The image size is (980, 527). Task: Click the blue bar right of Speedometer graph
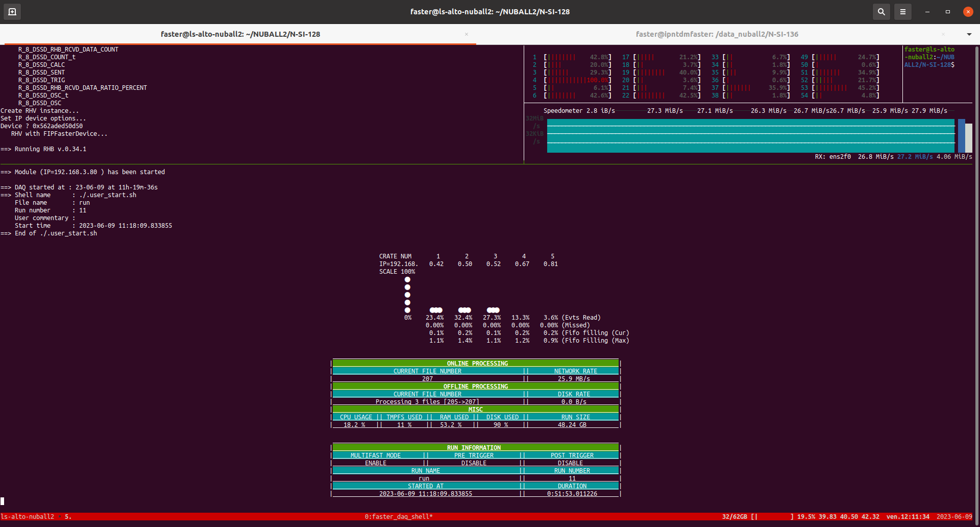tap(961, 136)
